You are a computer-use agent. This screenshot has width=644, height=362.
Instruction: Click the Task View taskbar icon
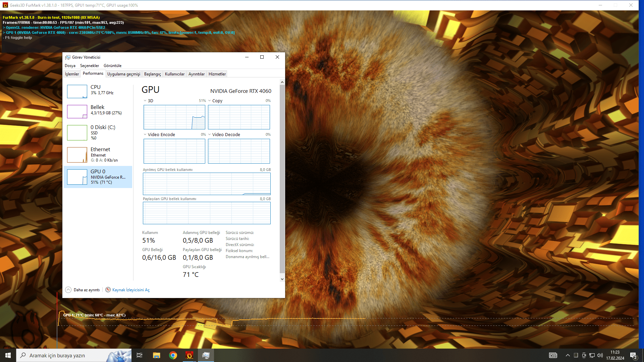(x=140, y=355)
